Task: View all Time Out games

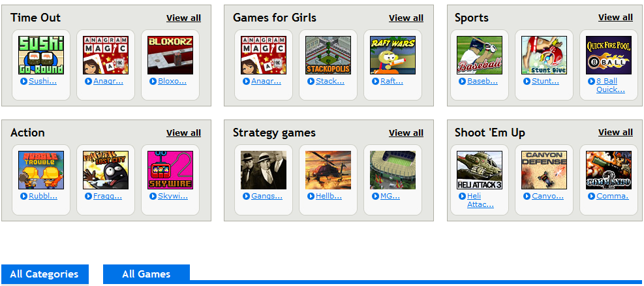Action: (183, 18)
